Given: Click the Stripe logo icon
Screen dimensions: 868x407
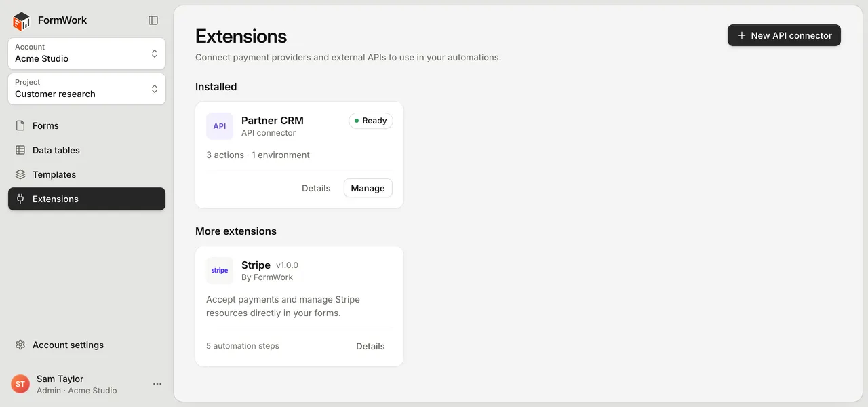Looking at the screenshot, I should tap(220, 271).
